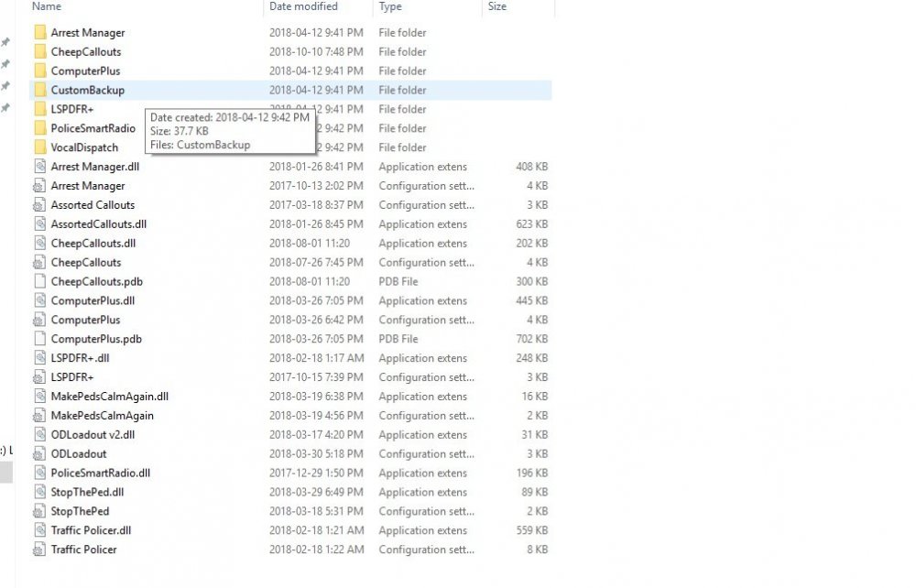This screenshot has width=916, height=588.
Task: Select the CustomBackup folder name
Action: pyautogui.click(x=88, y=90)
